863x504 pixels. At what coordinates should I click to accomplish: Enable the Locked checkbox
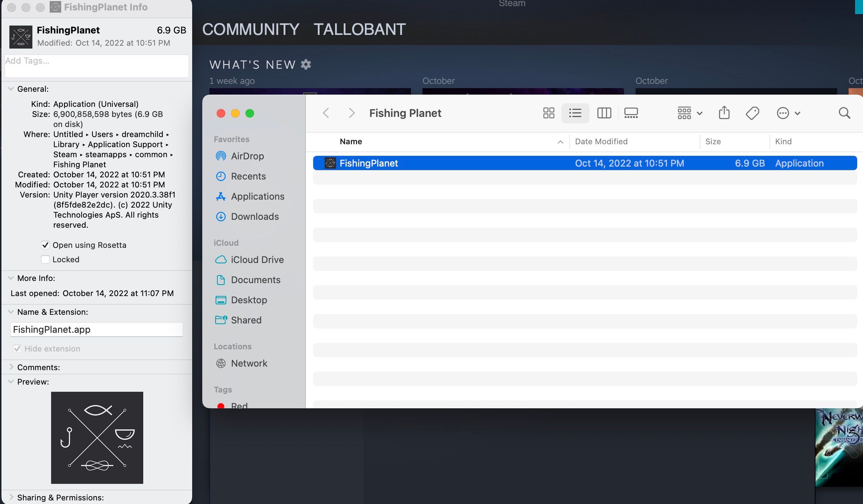click(45, 259)
